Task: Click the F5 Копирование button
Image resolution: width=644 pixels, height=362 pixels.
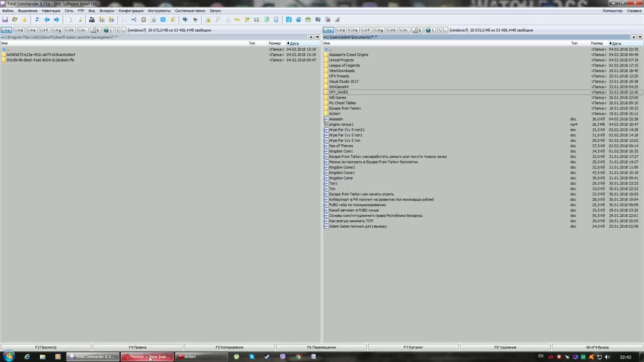Action: coord(229,347)
